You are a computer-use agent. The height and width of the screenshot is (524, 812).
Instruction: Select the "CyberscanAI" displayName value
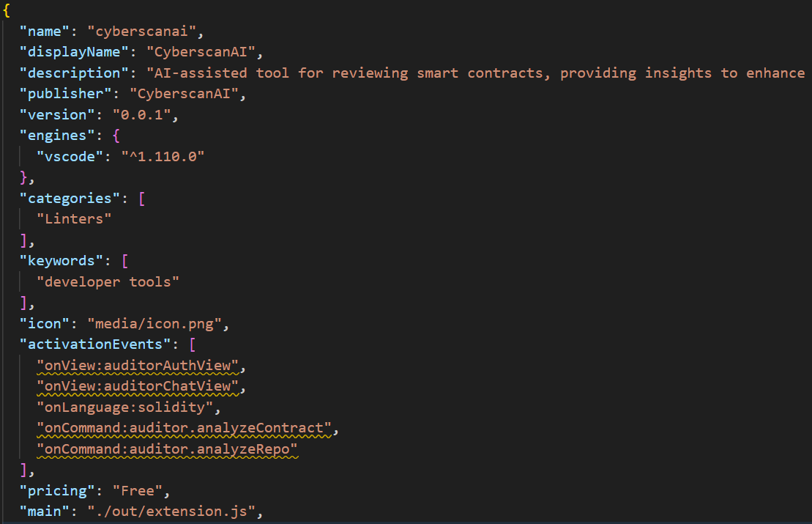coord(201,52)
